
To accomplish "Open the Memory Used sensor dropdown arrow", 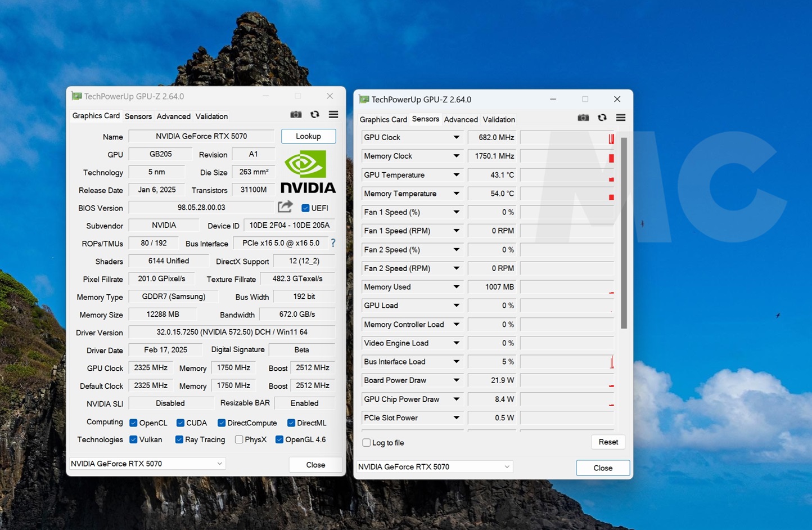I will pyautogui.click(x=457, y=287).
